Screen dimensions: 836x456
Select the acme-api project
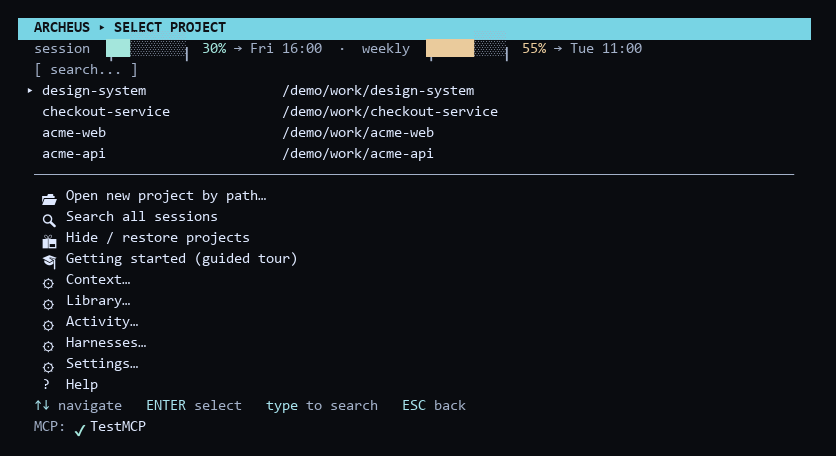[x=74, y=154]
